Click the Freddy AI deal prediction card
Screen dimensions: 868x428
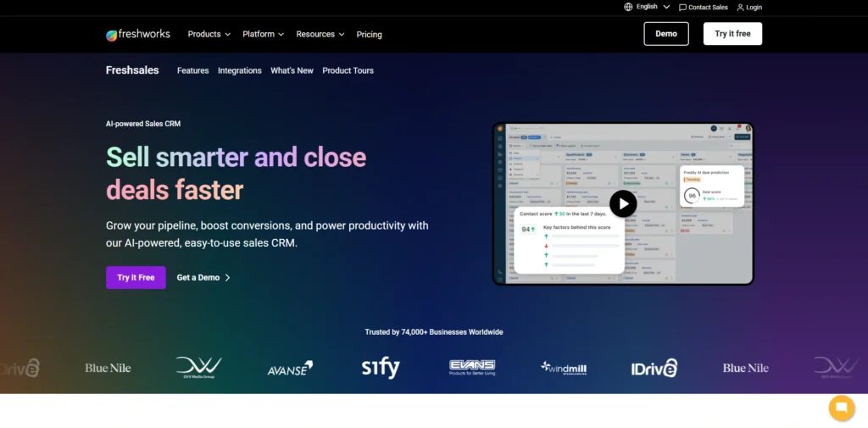tap(712, 186)
